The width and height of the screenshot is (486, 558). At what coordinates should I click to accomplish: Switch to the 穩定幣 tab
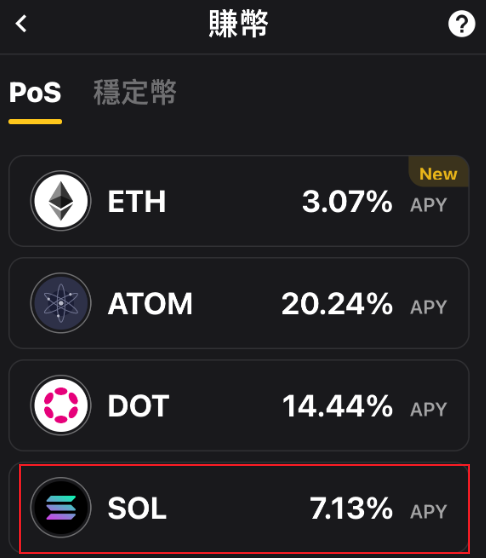(x=134, y=92)
